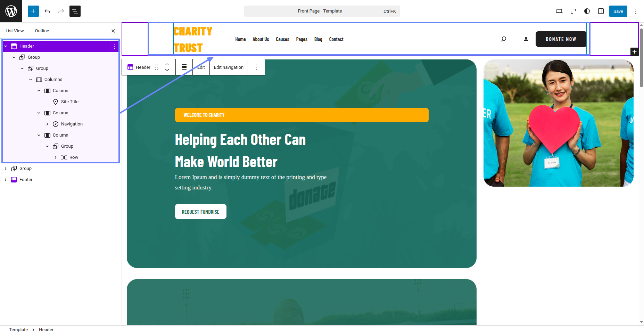644x334 pixels.
Task: Toggle the List View document overview button
Action: (75, 11)
